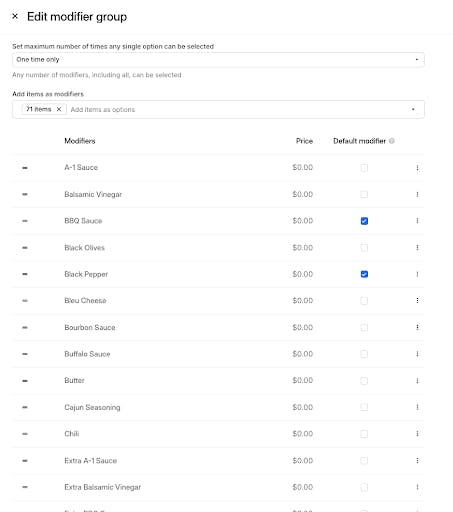Click the drag handle beside Cajun Seasoning
The image size is (453, 512).
(25, 407)
